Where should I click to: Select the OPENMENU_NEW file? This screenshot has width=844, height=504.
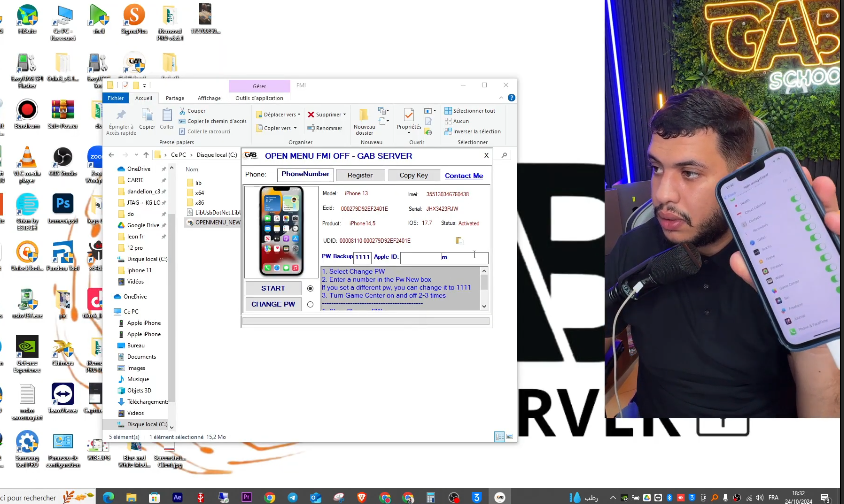click(x=213, y=222)
